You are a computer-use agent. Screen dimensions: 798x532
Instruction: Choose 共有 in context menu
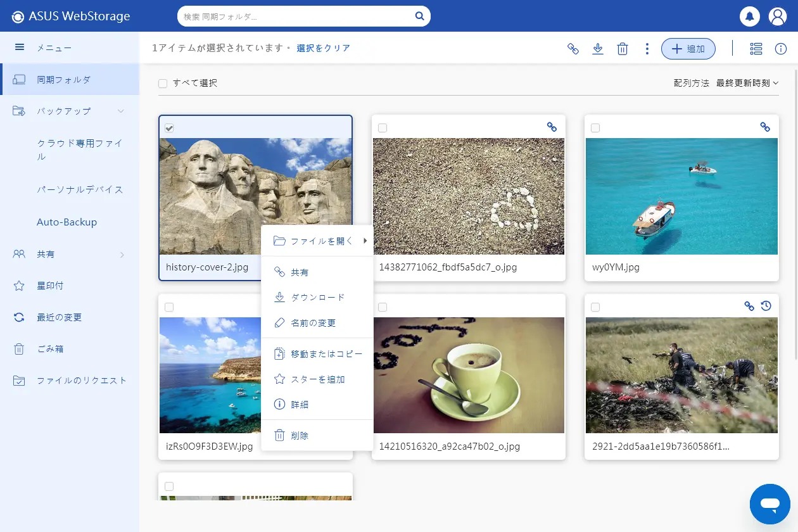click(x=317, y=272)
